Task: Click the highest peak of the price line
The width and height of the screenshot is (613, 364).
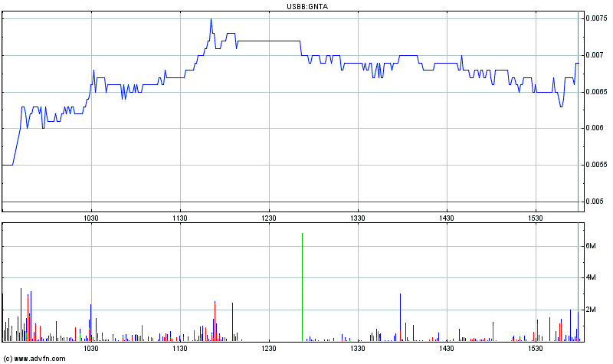Action: [x=211, y=19]
